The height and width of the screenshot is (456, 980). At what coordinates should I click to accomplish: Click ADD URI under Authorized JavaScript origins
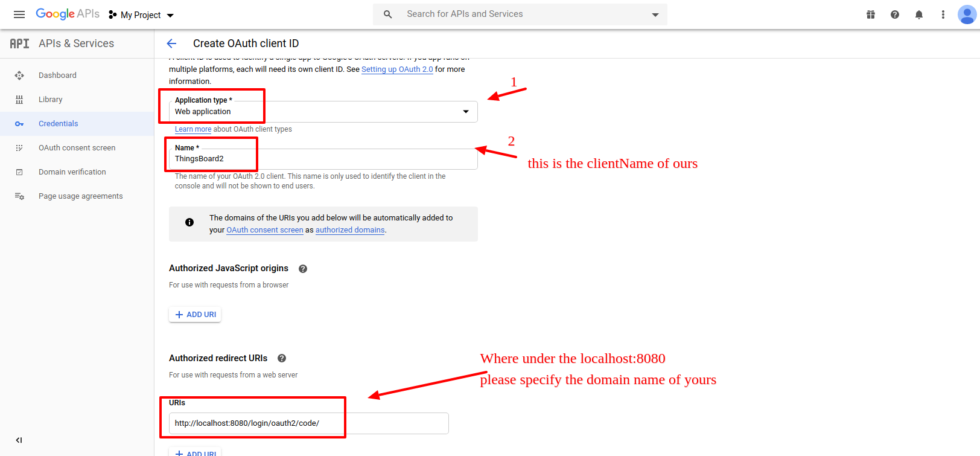[x=195, y=315]
